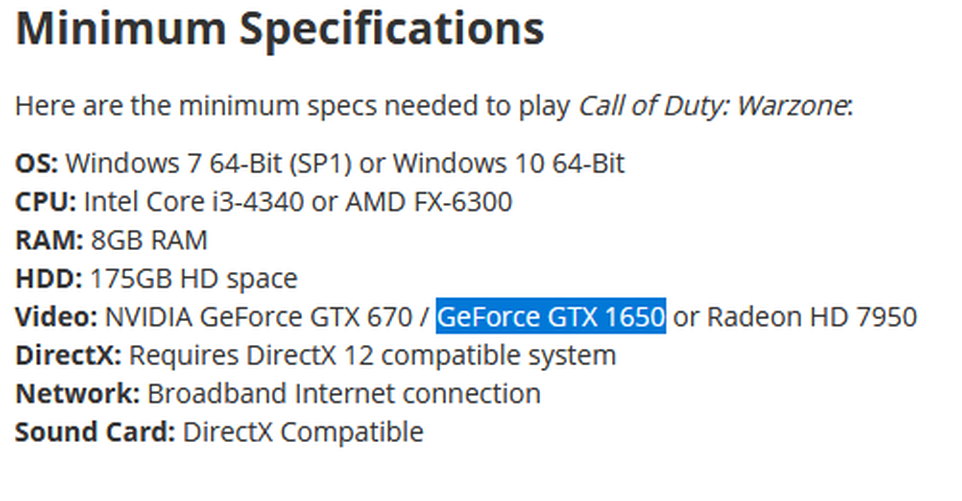Click the bold RAM: label

(47, 240)
